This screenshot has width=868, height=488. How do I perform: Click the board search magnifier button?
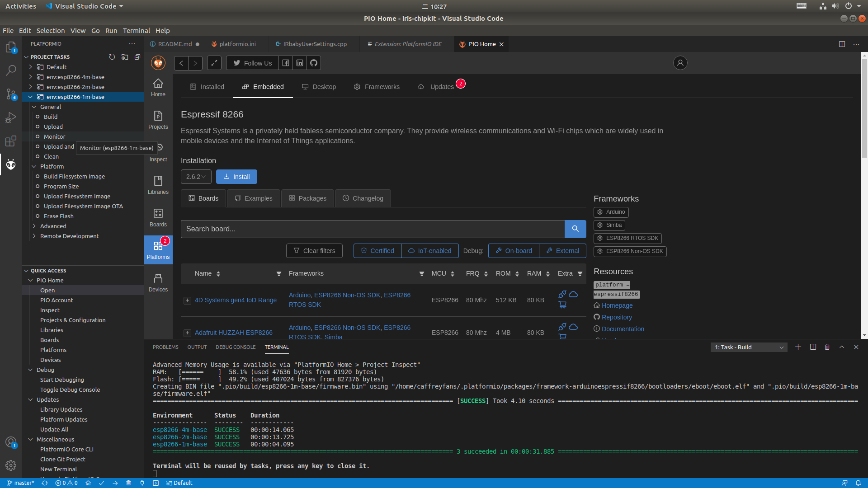575,229
